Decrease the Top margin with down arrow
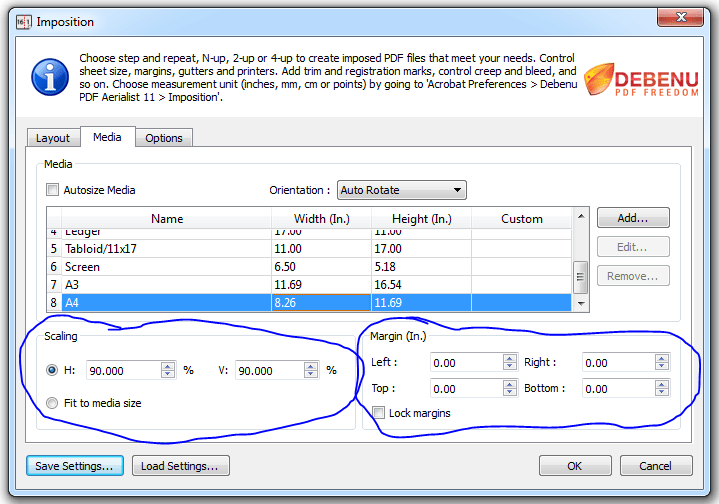The image size is (719, 504). pos(510,392)
